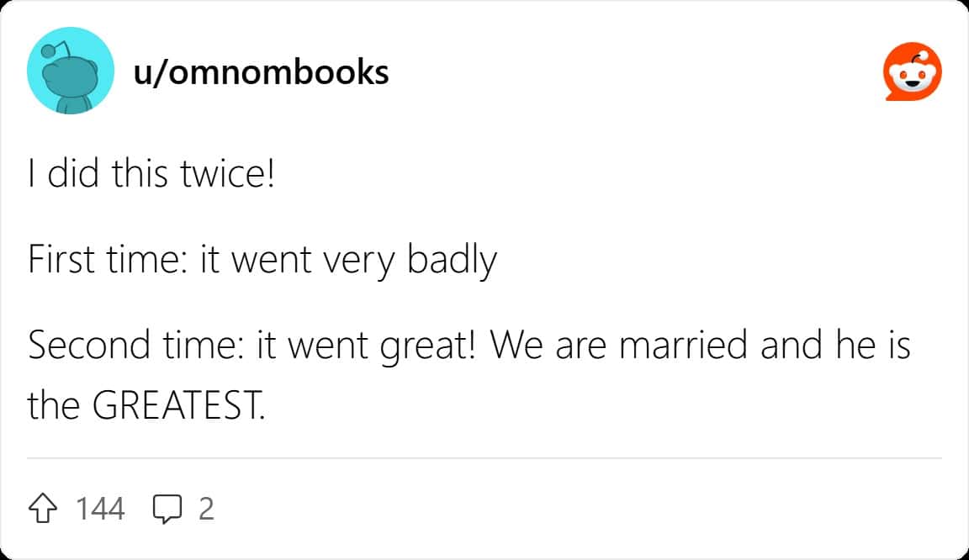The image size is (969, 560).
Task: Visit the u/omnombooks profile link
Action: 261,72
